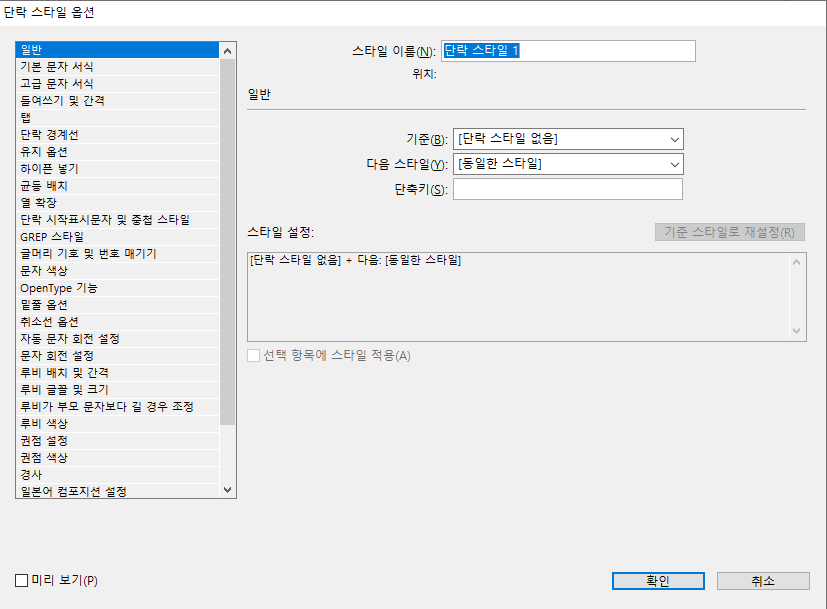Image resolution: width=827 pixels, height=609 pixels.
Task: Click 기준 스타일로 재설정 button
Action: (x=729, y=232)
